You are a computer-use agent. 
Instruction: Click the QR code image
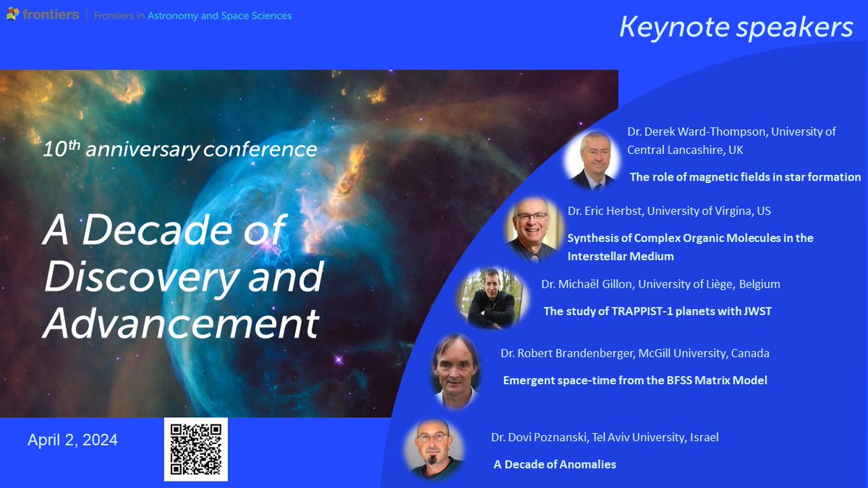click(x=196, y=449)
